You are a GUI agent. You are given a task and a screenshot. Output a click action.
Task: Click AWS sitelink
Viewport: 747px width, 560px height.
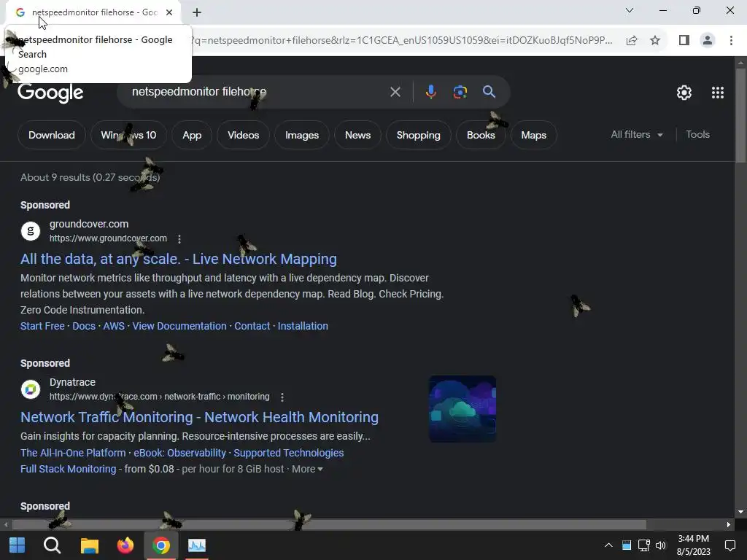114,326
